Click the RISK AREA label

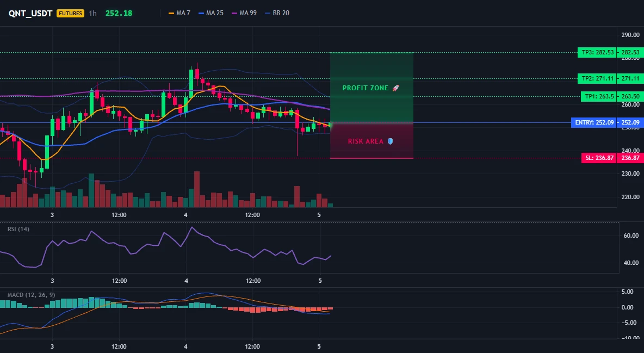coord(370,141)
